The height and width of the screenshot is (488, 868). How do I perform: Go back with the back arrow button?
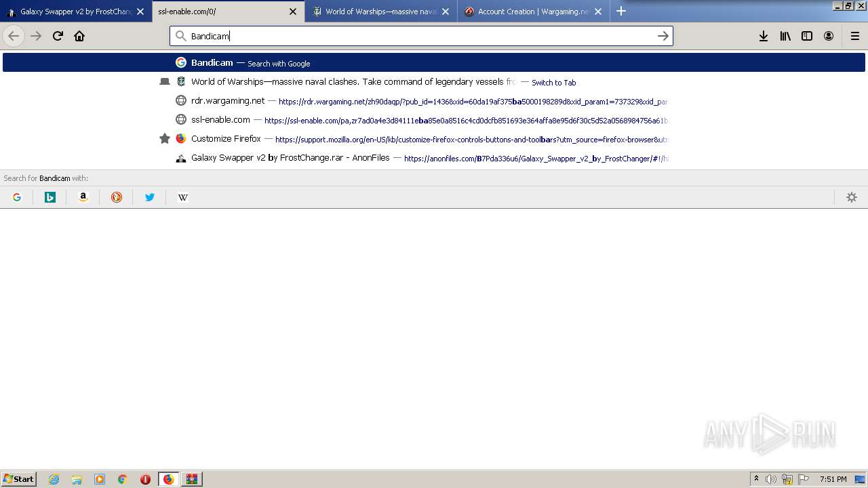coord(14,36)
